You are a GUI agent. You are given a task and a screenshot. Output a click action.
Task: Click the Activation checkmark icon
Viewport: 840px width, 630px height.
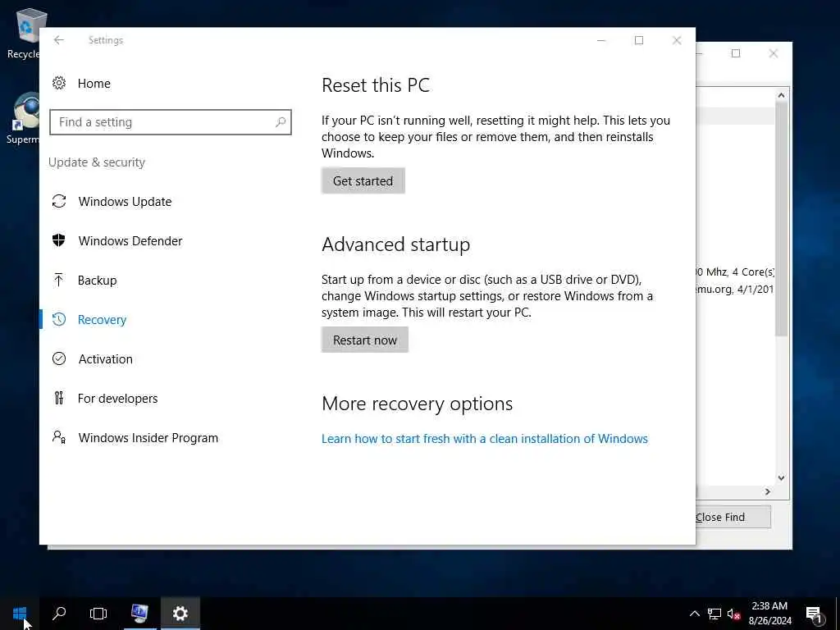pyautogui.click(x=59, y=359)
